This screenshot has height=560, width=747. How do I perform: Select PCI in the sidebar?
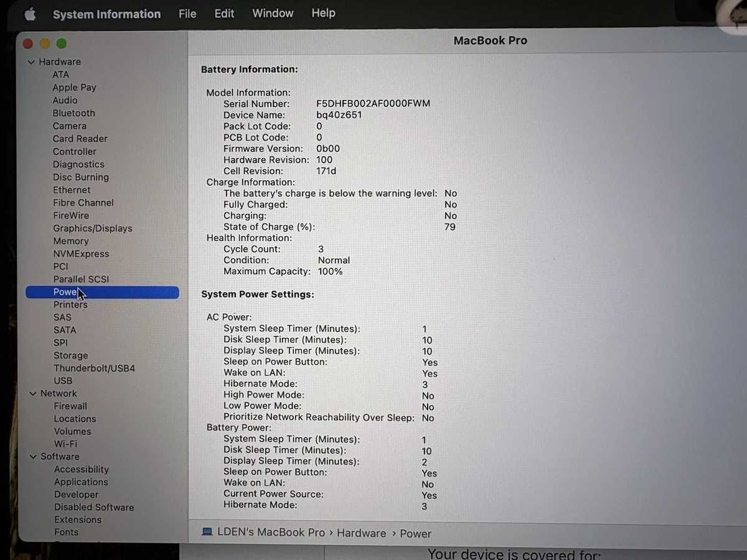(x=60, y=266)
